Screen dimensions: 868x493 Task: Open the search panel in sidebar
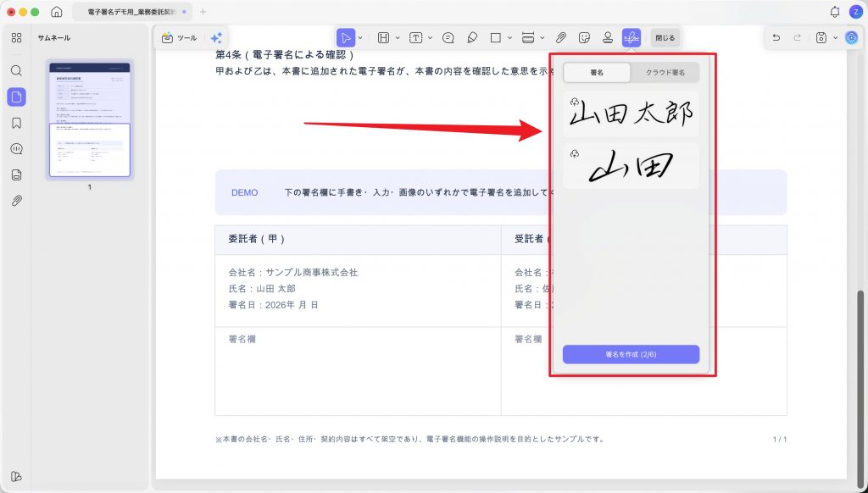coord(17,70)
